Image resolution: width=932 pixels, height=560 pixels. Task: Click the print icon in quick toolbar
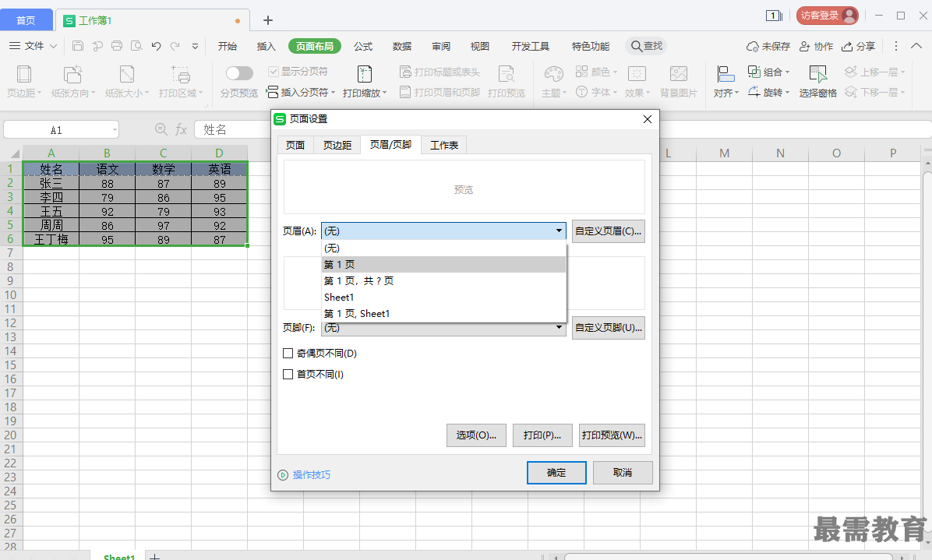pyautogui.click(x=117, y=46)
